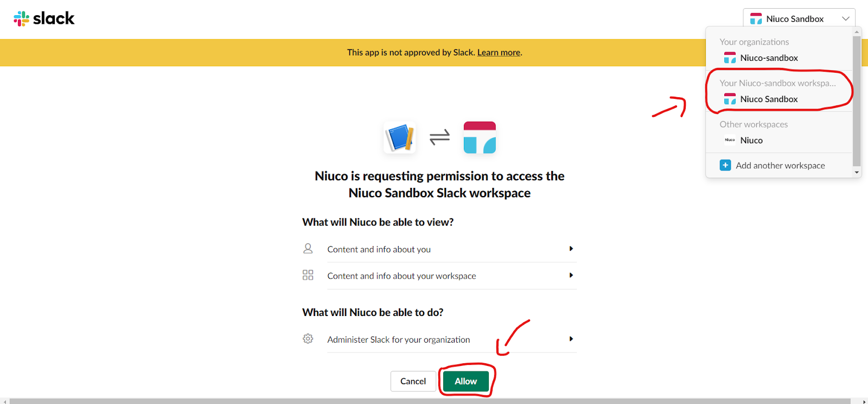Click 'Other workspaces' heading text
Image resolution: width=868 pixels, height=404 pixels.
point(754,124)
